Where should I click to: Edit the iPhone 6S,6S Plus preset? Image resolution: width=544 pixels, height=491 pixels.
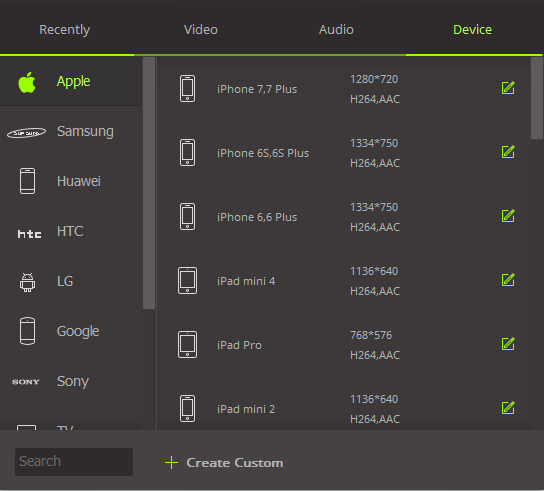pos(508,152)
